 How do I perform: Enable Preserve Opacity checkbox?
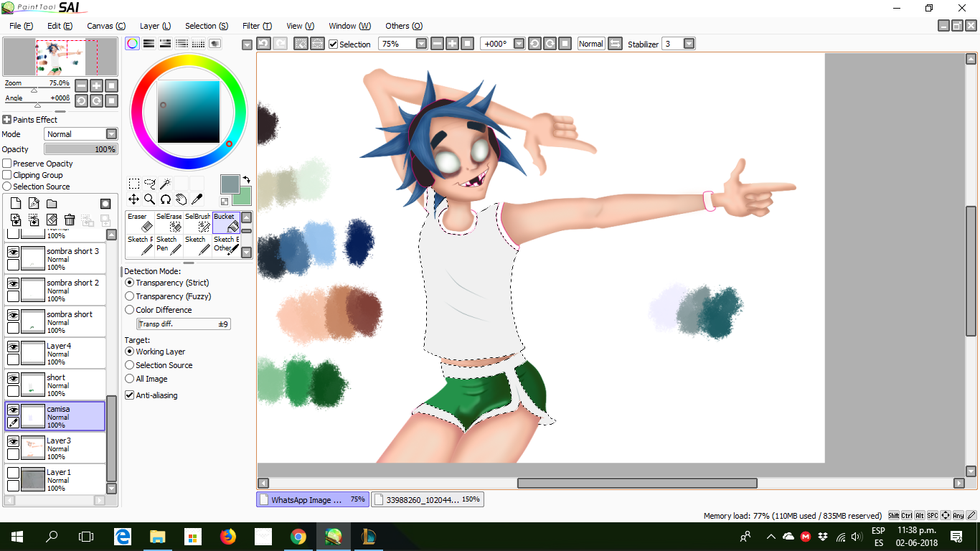7,164
